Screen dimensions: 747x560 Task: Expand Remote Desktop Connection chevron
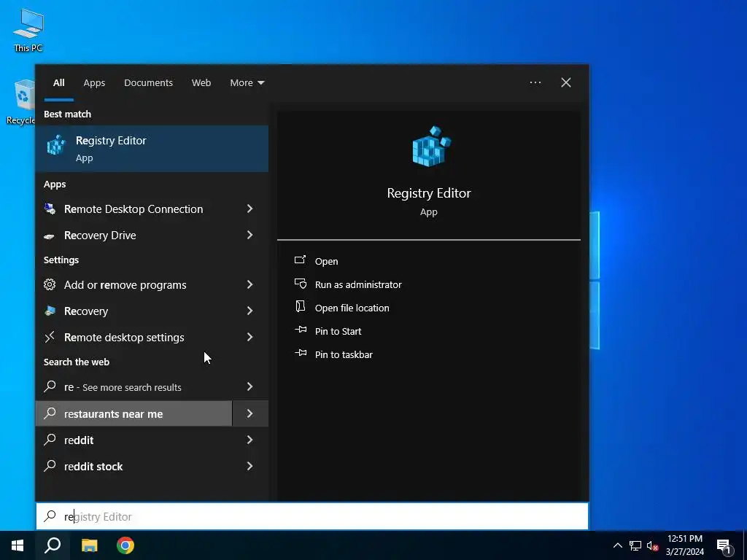(249, 209)
